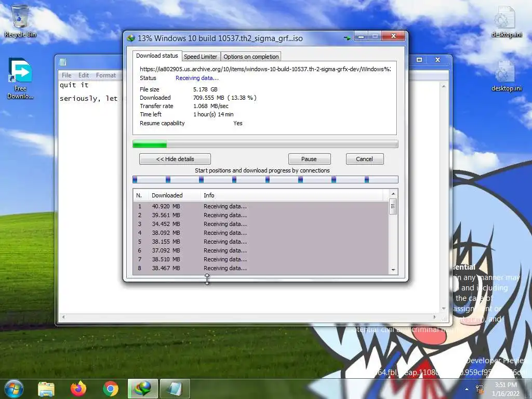Select connection row 1 with 40.920 MB
Screen dimensions: 532x399
261,206
